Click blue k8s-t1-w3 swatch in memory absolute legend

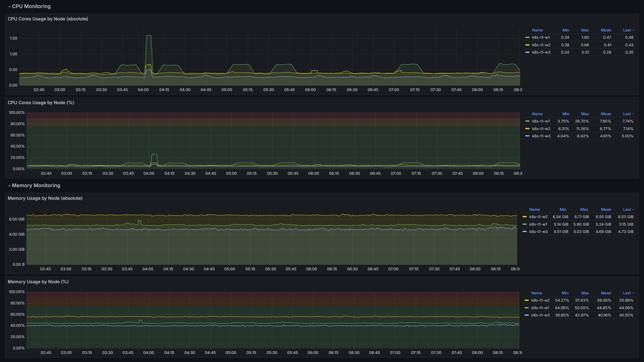[x=525, y=232]
